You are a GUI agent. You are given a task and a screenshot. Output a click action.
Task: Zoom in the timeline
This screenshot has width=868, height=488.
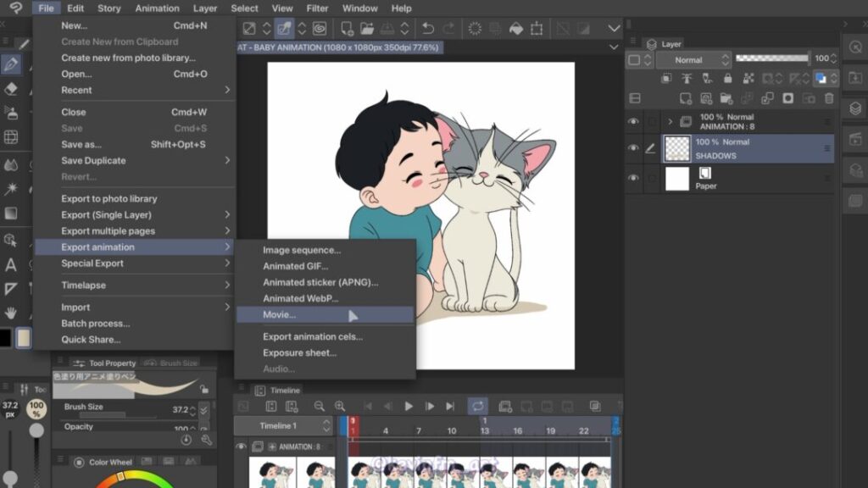340,407
